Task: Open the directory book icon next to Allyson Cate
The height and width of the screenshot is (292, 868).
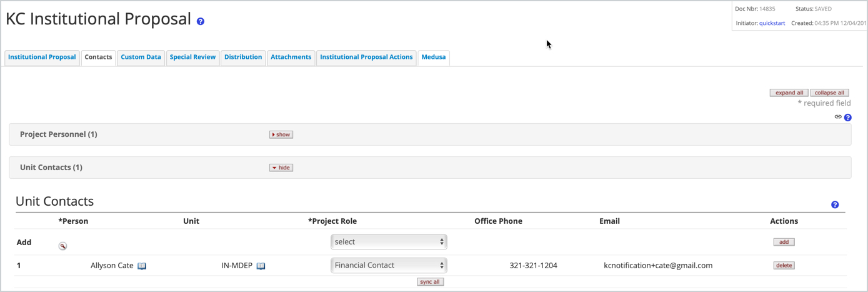Action: 142,266
